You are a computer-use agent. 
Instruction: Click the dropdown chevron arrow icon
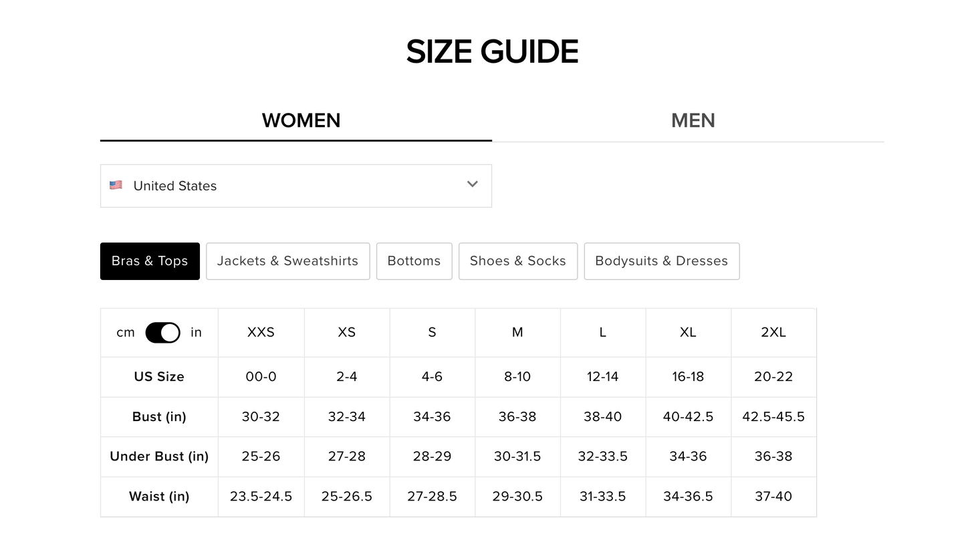[x=472, y=184]
